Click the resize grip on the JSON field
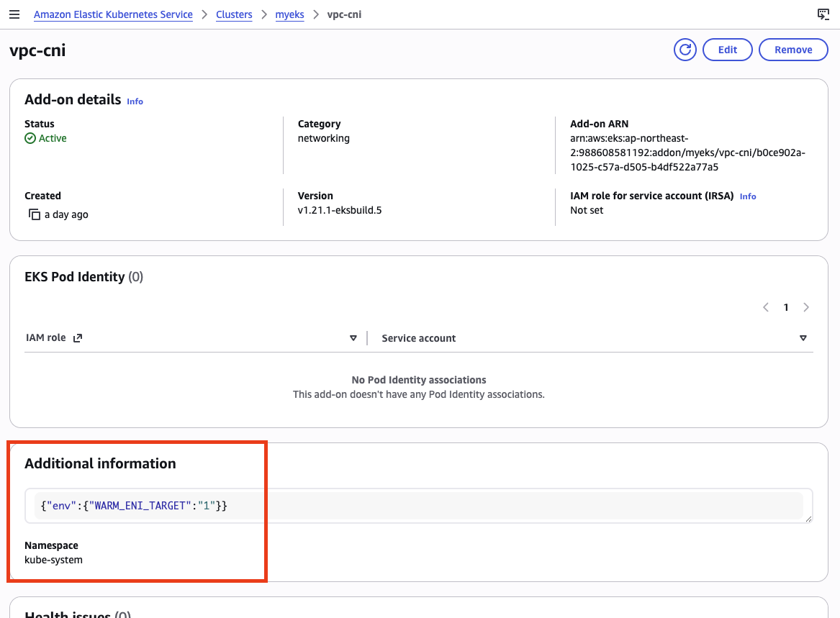 coord(810,518)
